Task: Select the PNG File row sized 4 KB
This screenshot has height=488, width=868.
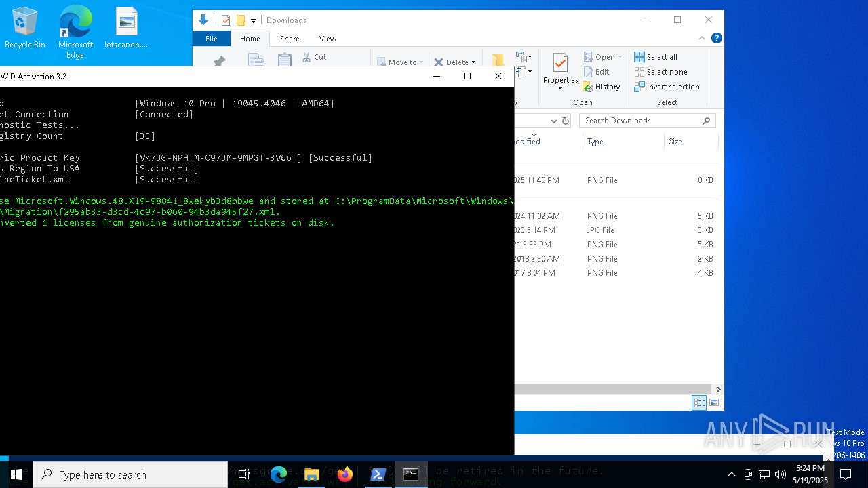Action: (x=615, y=273)
